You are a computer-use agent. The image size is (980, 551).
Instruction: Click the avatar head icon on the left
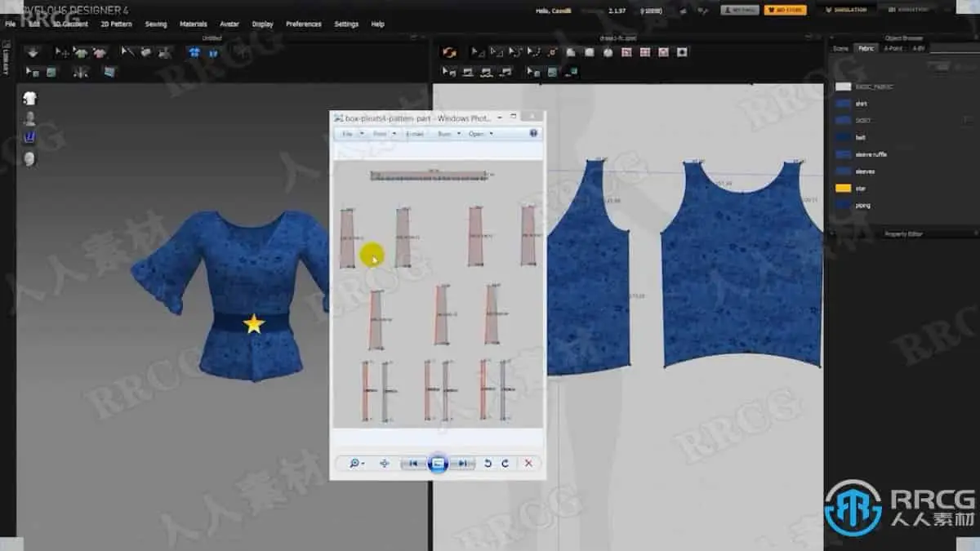pyautogui.click(x=30, y=158)
